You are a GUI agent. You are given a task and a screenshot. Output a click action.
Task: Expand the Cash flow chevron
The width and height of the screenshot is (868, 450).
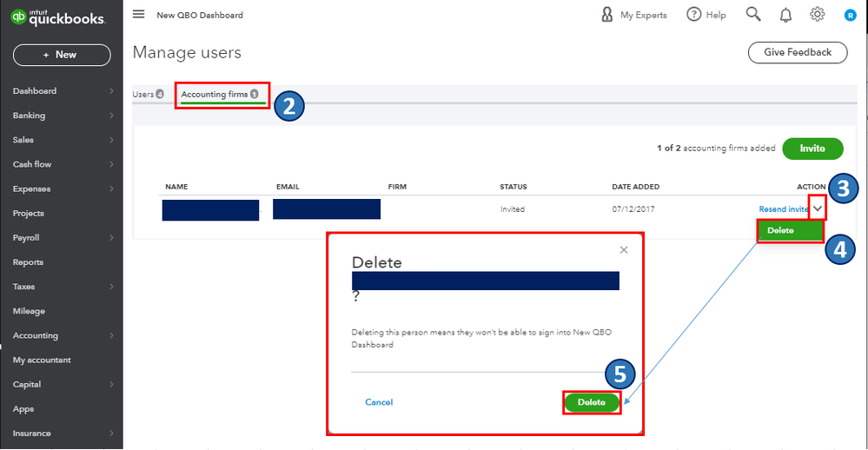[111, 164]
